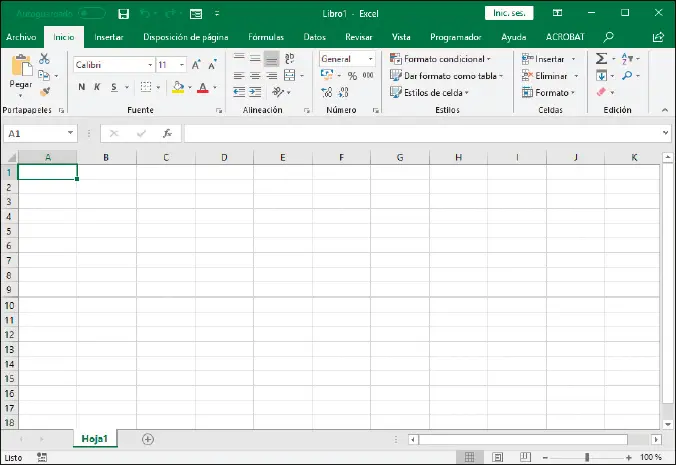Viewport: 676px width, 465px height.
Task: Click the Inic. ses. sign-in button
Action: pos(509,13)
